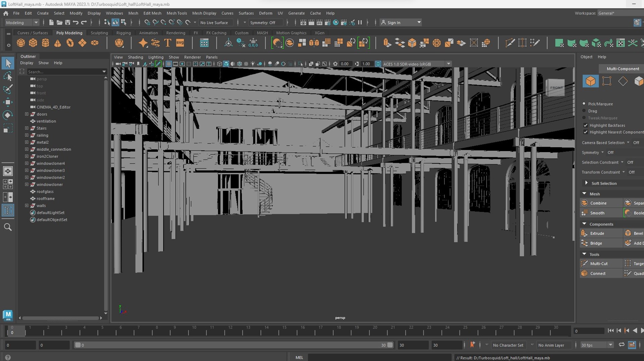
Task: Expand the Stairs node in Outliner
Action: click(x=26, y=128)
